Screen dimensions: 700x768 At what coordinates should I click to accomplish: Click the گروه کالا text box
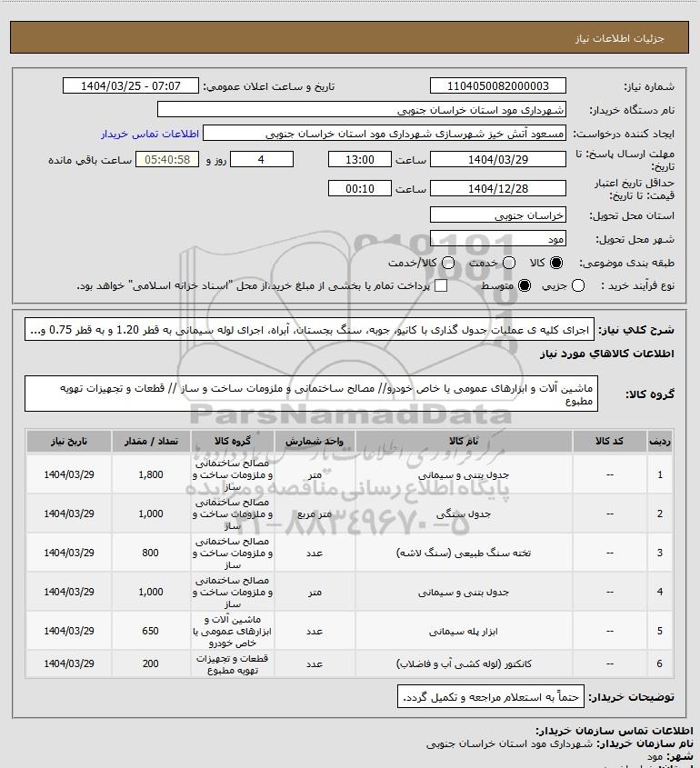[311, 394]
